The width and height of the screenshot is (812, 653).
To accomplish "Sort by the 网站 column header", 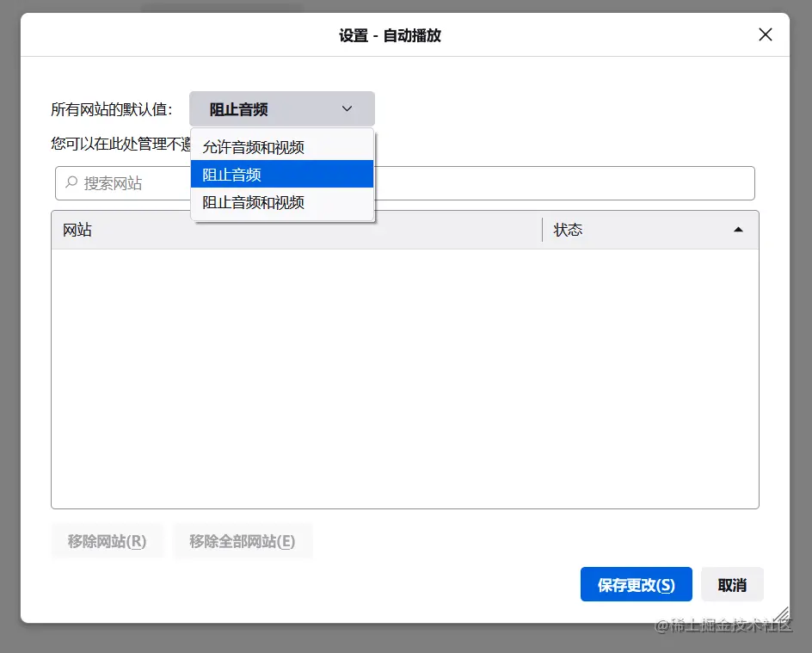I will coord(297,230).
